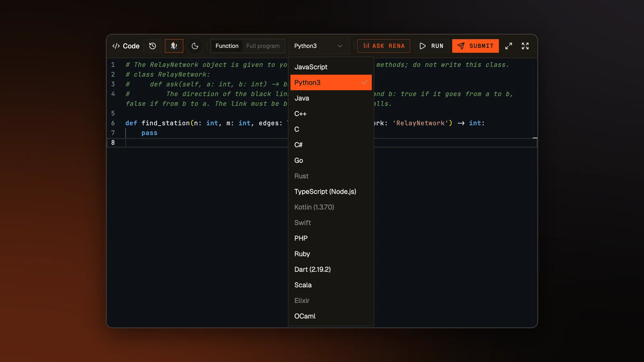Image resolution: width=644 pixels, height=362 pixels.
Task: Choose JavaScript from language list
Action: 331,67
